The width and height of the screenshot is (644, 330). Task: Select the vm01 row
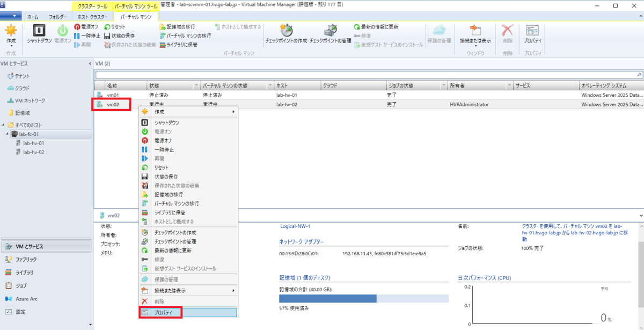pyautogui.click(x=369, y=95)
